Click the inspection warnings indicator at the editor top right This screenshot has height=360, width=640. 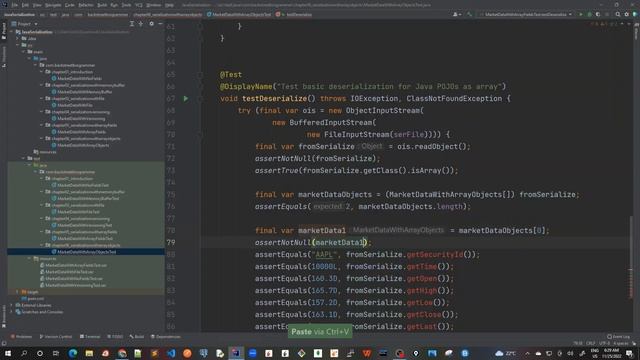pos(604,24)
